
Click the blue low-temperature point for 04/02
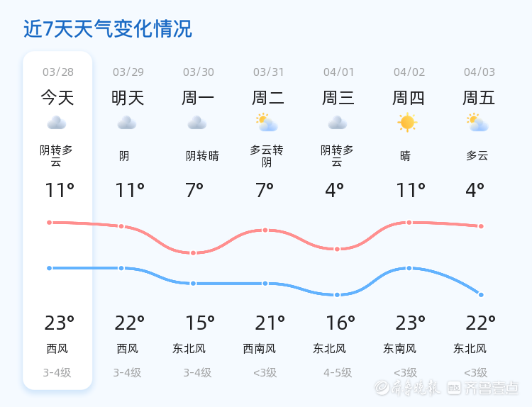click(x=409, y=268)
